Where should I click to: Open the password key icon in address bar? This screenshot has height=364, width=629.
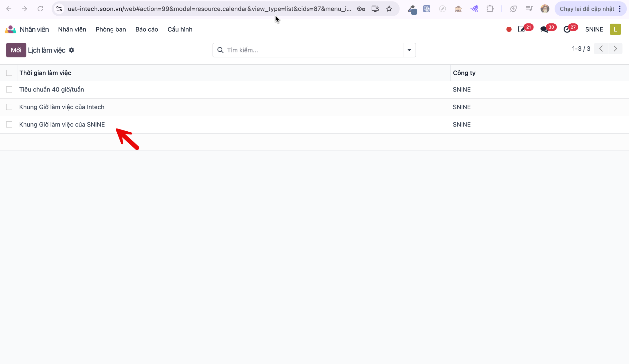pos(361,9)
